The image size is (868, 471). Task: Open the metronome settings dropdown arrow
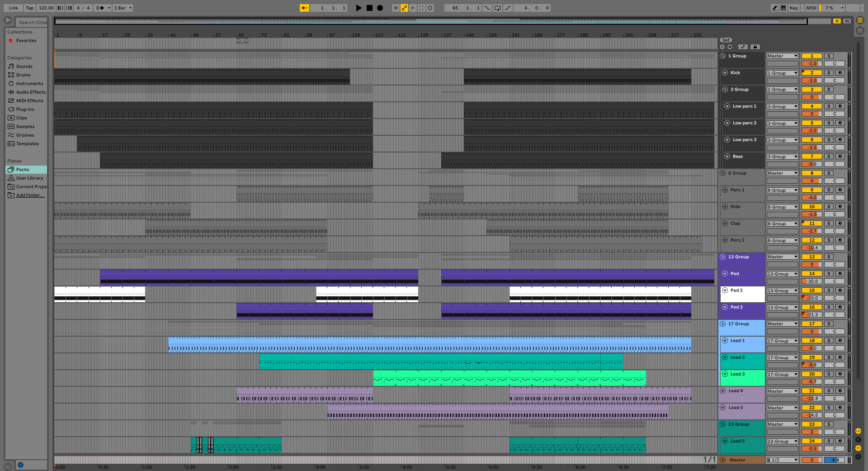tap(109, 8)
